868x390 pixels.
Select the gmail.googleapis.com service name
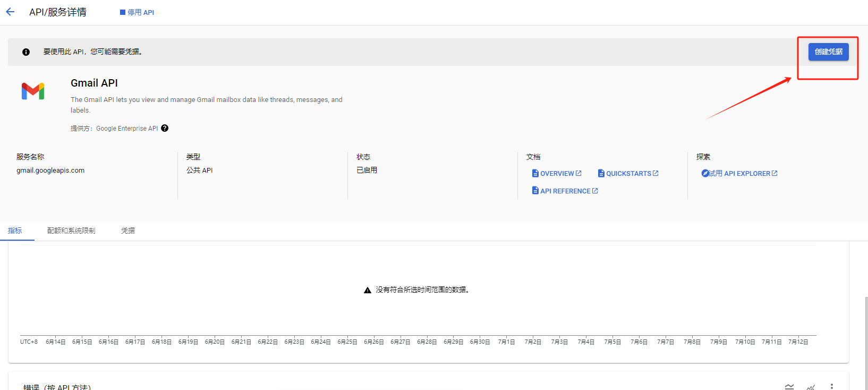pyautogui.click(x=50, y=171)
